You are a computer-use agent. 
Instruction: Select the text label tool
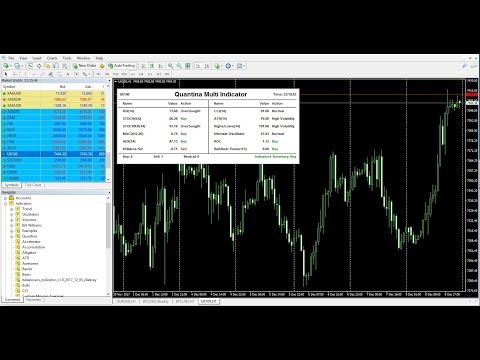pyautogui.click(x=76, y=74)
